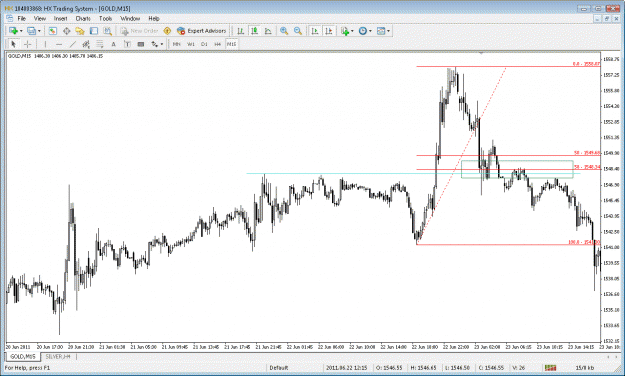Image resolution: width=625 pixels, height=376 pixels.
Task: Open the Window menu
Action: coord(130,18)
